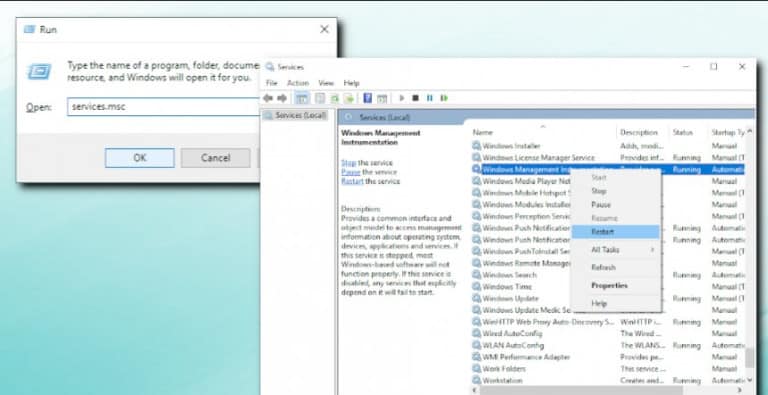Image resolution: width=768 pixels, height=395 pixels.
Task: Select the Windows Installer service row
Action: point(608,146)
